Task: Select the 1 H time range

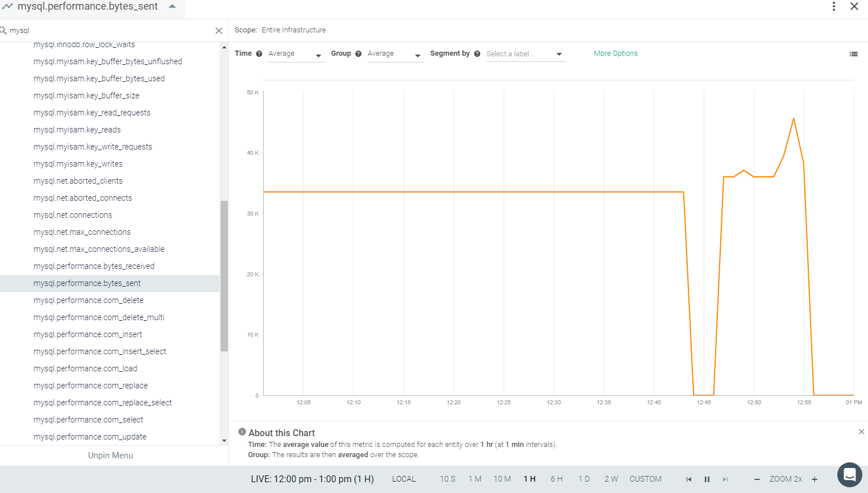Action: pyautogui.click(x=530, y=479)
